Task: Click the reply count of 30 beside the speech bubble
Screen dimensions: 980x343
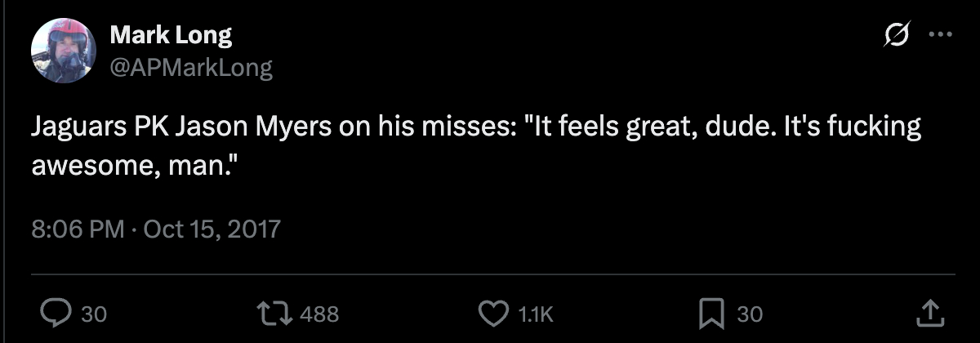Action: tap(94, 314)
